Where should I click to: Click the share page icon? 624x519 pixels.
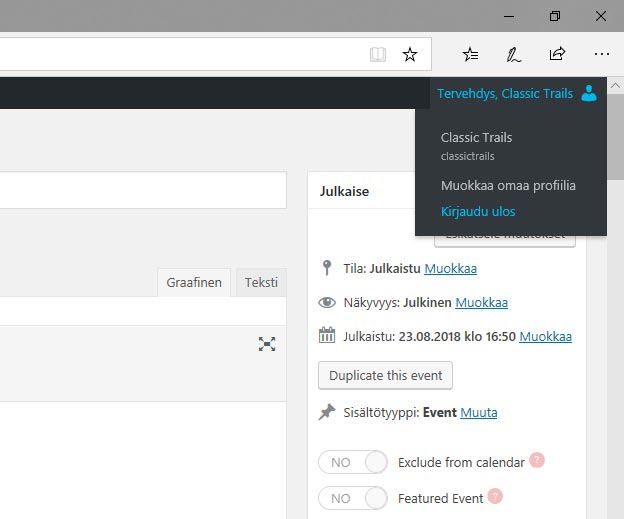tap(557, 54)
